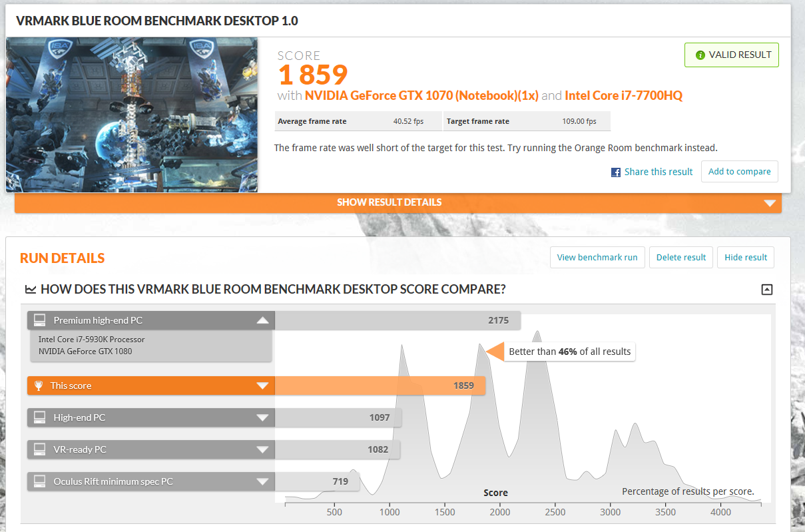The height and width of the screenshot is (532, 805).
Task: Click the View benchmark run button
Action: (597, 258)
